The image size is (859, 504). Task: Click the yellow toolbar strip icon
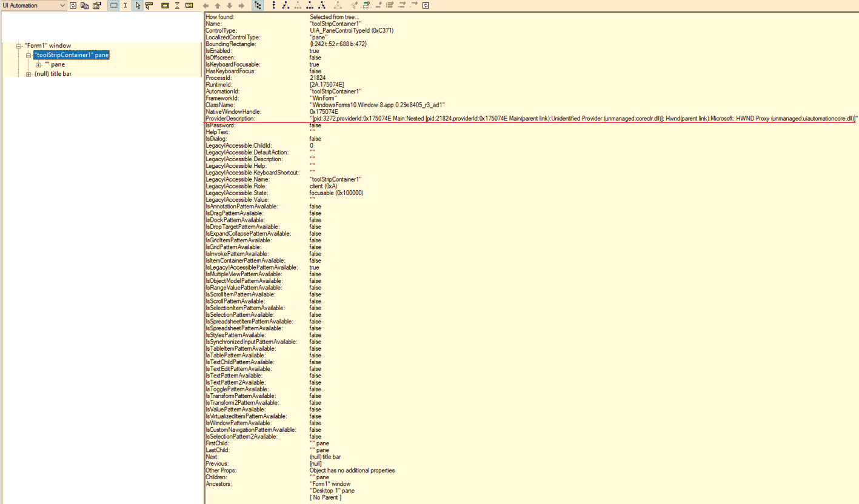pyautogui.click(x=189, y=5)
